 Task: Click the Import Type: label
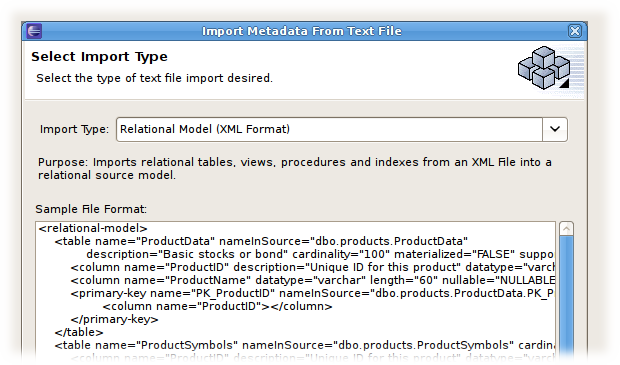click(74, 129)
